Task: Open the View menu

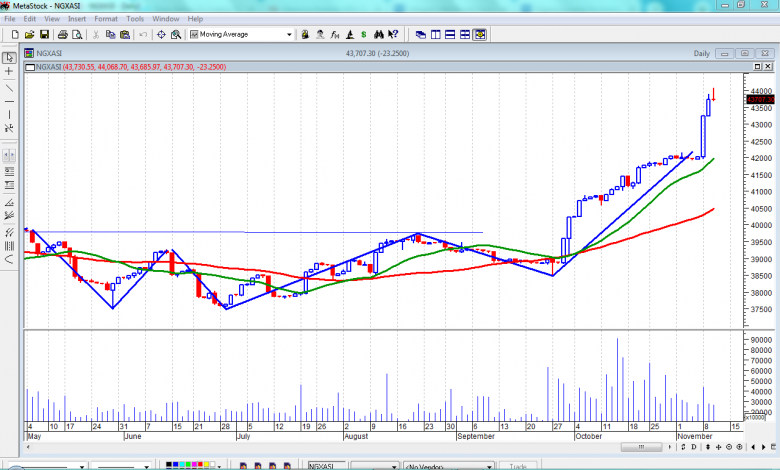Action: click(x=52, y=19)
